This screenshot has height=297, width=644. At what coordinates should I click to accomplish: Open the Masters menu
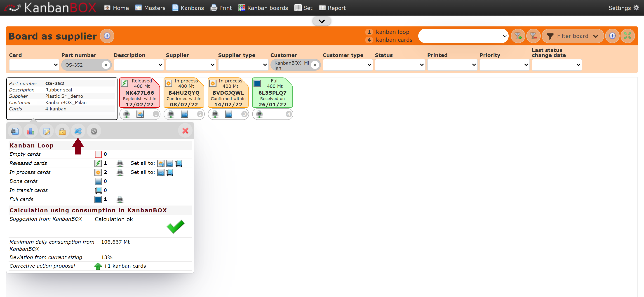[150, 8]
